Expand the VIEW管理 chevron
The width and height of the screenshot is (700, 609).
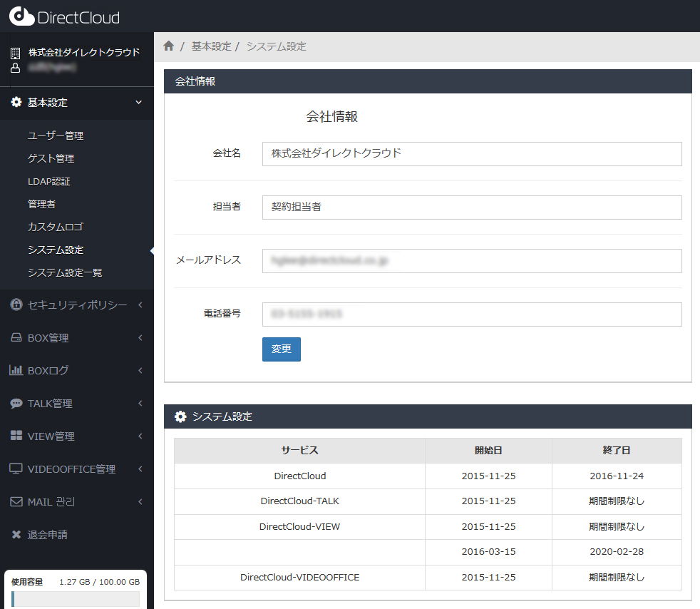pos(140,436)
